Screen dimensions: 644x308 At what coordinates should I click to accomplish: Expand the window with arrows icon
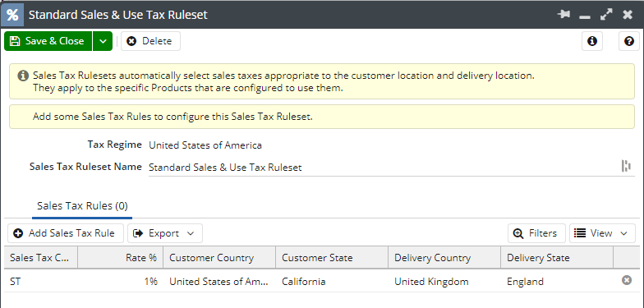point(606,15)
